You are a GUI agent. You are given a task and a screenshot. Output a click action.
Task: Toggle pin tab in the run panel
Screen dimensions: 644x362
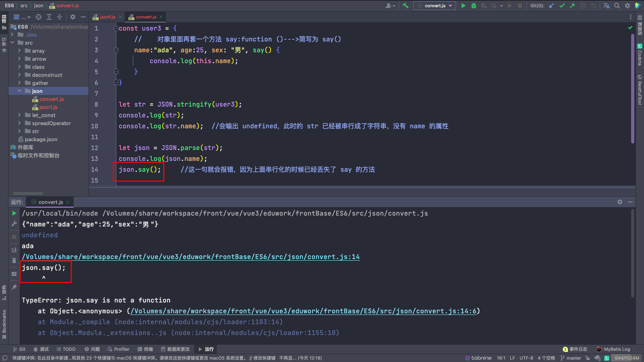14,287
